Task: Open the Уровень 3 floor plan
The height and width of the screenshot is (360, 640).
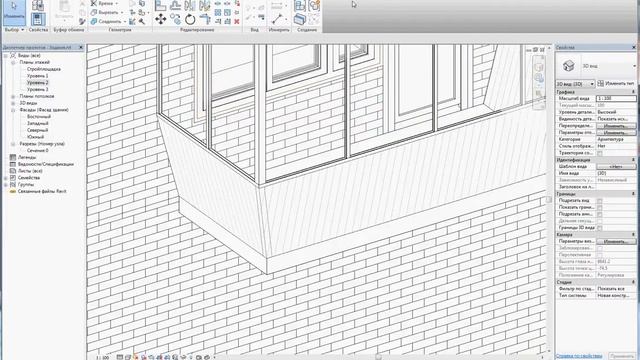Action: [38, 89]
